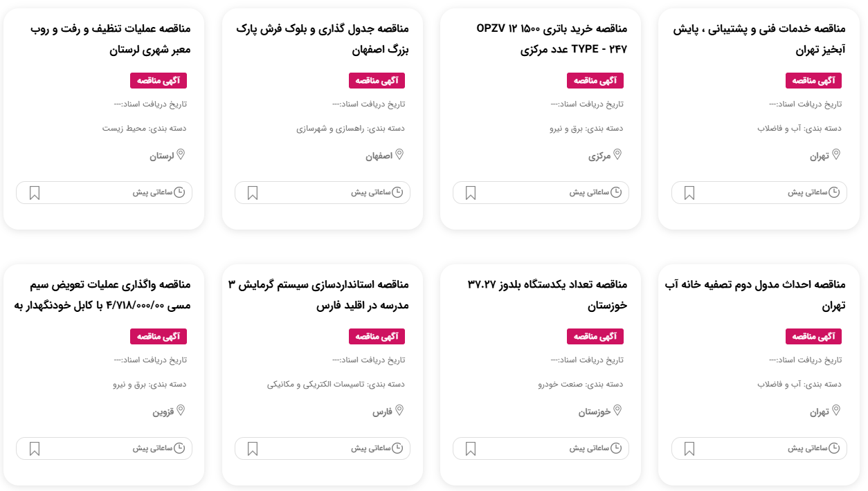
Task: Click the location pin next to اصفهان
Action: pos(399,155)
